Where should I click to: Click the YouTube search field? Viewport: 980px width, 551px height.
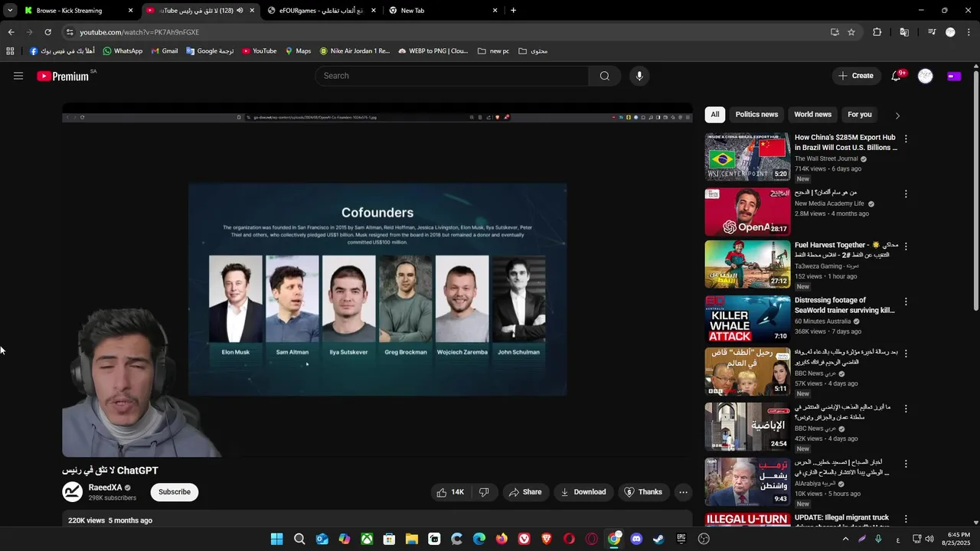click(x=452, y=76)
